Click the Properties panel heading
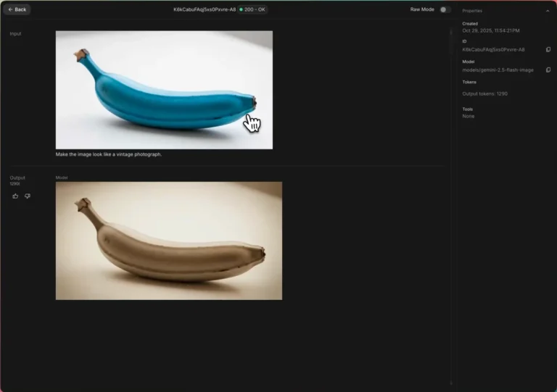557x392 pixels. [x=472, y=11]
